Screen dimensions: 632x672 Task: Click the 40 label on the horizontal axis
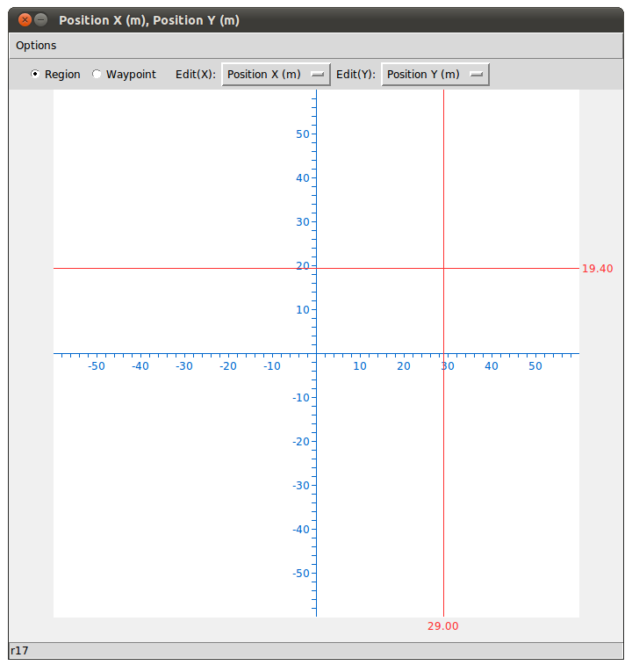click(492, 366)
